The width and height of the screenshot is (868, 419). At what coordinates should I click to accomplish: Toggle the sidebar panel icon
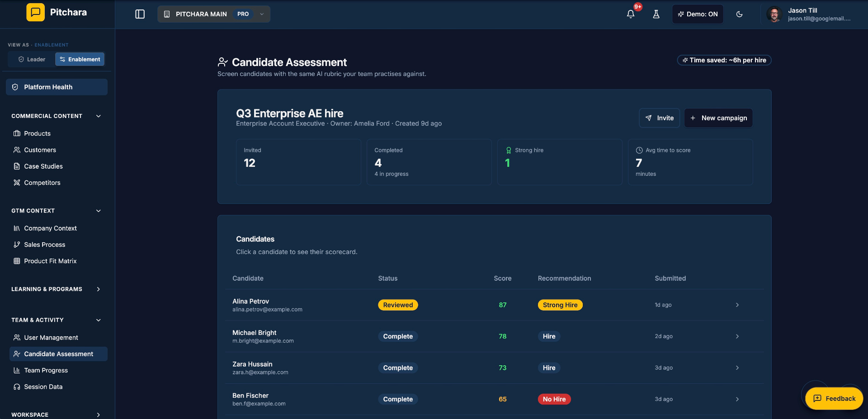(140, 14)
